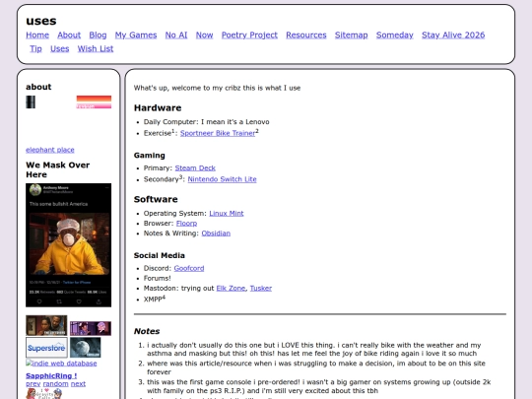Click footnote 4 after XMPP
This screenshot has width=532, height=399.
click(164, 298)
